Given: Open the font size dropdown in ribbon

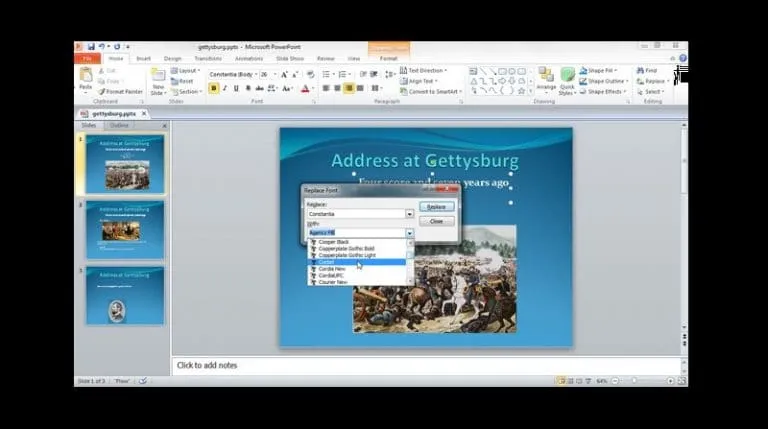Looking at the screenshot, I should (x=274, y=74).
